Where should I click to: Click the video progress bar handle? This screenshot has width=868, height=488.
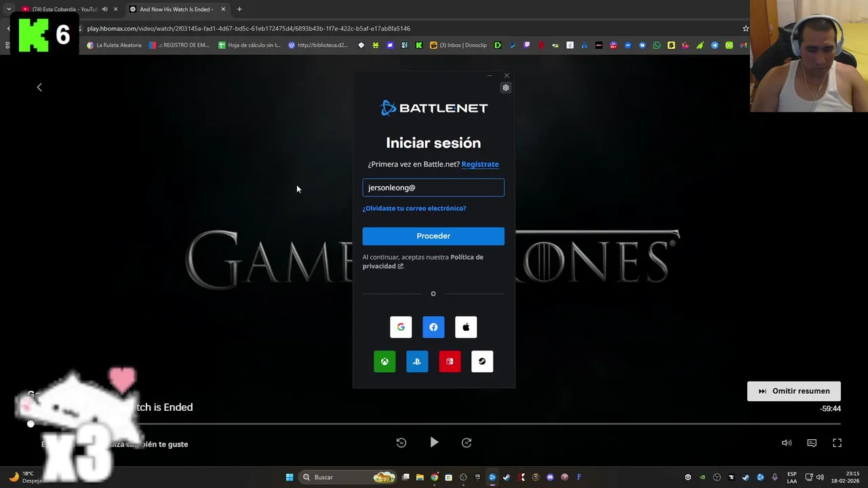[x=31, y=424]
